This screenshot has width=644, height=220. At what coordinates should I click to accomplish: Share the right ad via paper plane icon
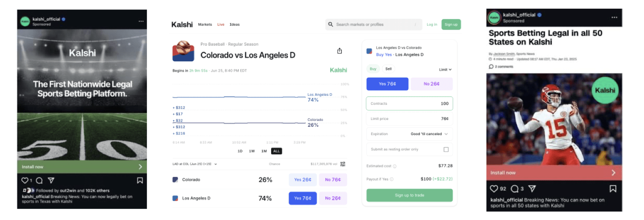click(x=532, y=189)
